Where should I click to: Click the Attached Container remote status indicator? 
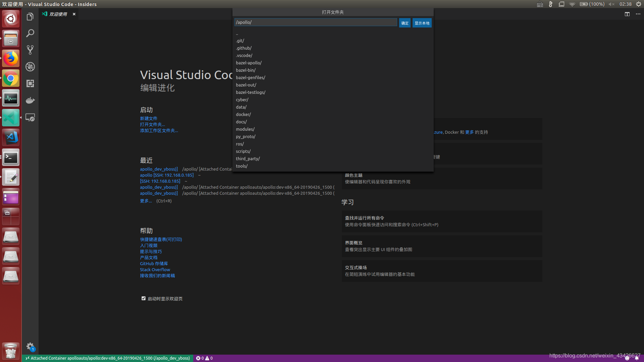(108, 358)
